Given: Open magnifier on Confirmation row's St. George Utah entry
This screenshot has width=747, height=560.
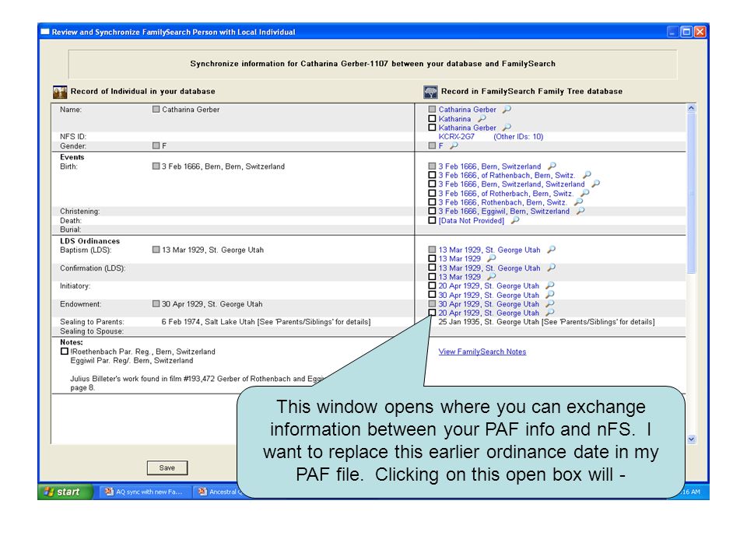Looking at the screenshot, I should 551,268.
